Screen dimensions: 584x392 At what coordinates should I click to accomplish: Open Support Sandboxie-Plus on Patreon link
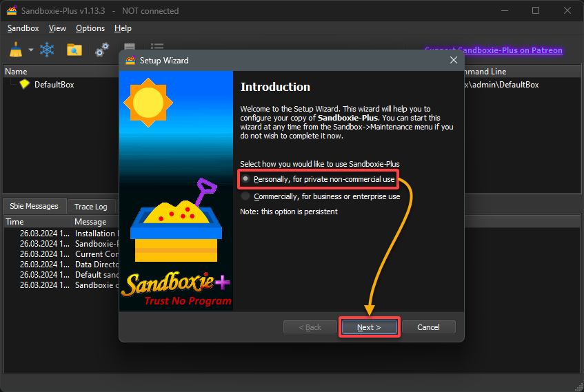pos(494,50)
